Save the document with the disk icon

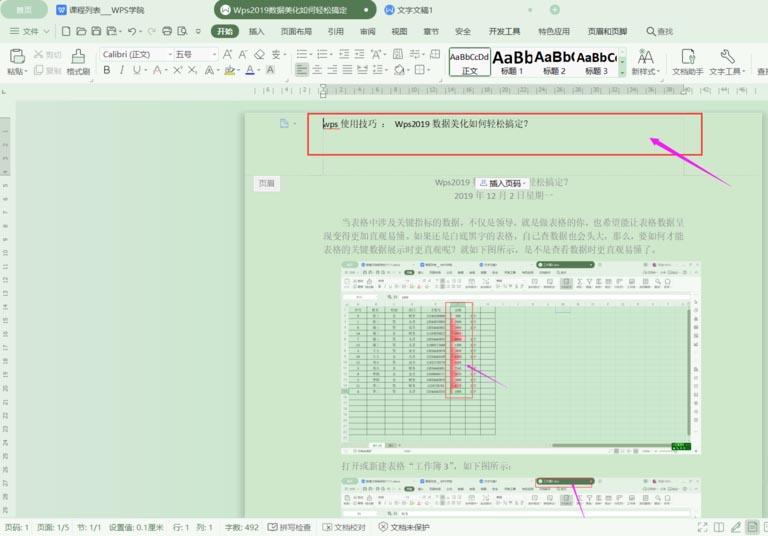(96, 31)
